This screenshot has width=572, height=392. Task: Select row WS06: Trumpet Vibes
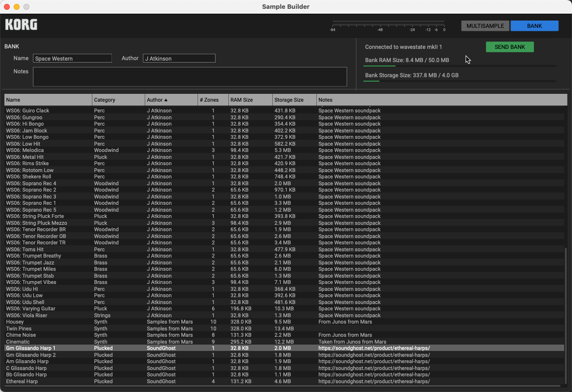pos(284,282)
